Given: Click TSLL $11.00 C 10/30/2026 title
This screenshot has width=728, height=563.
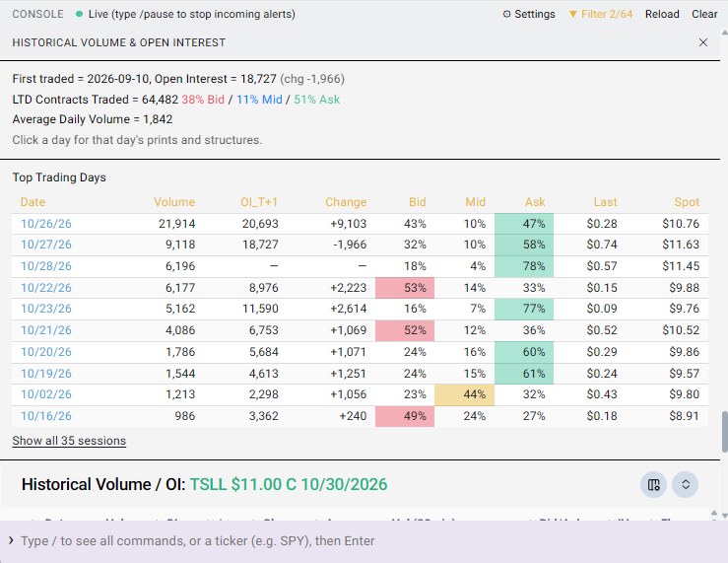Looking at the screenshot, I should click(x=289, y=484).
